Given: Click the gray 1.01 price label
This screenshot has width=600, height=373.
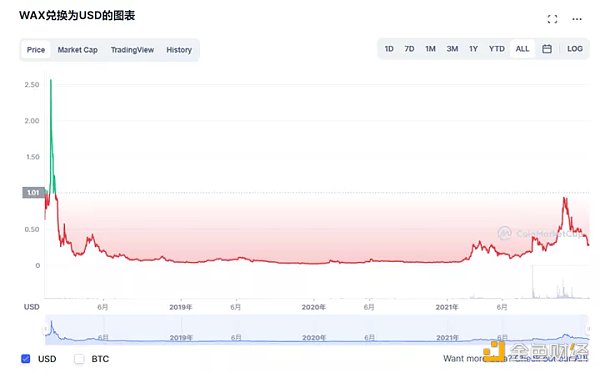Looking at the screenshot, I should tap(33, 192).
